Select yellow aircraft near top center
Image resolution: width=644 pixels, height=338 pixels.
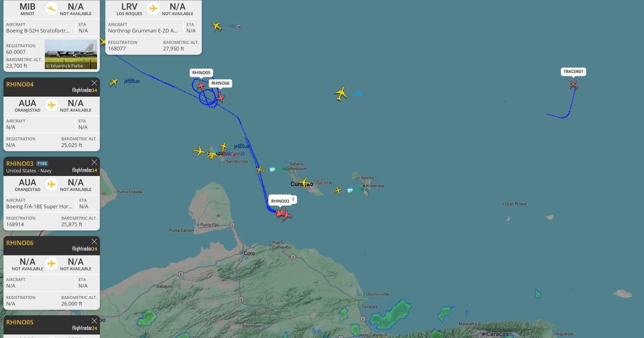217,26
